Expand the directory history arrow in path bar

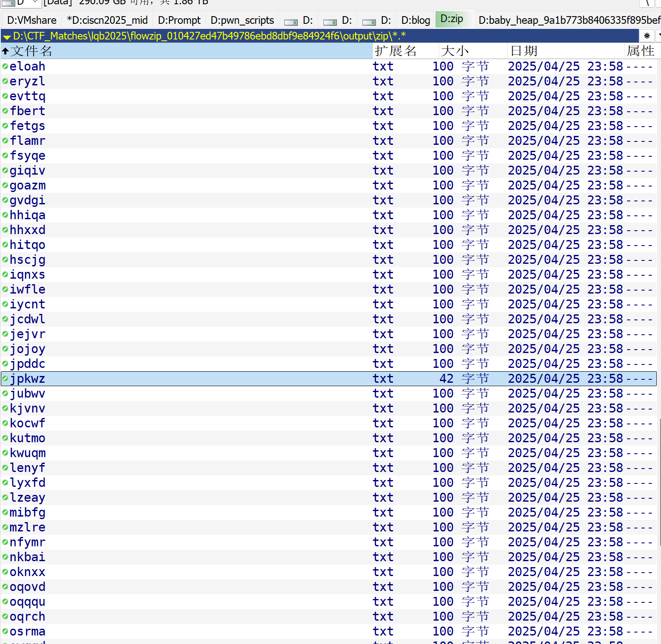[7, 37]
